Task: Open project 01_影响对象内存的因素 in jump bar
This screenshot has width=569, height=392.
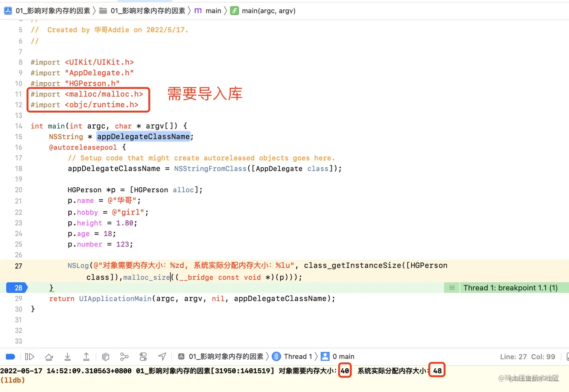Action: pos(53,11)
